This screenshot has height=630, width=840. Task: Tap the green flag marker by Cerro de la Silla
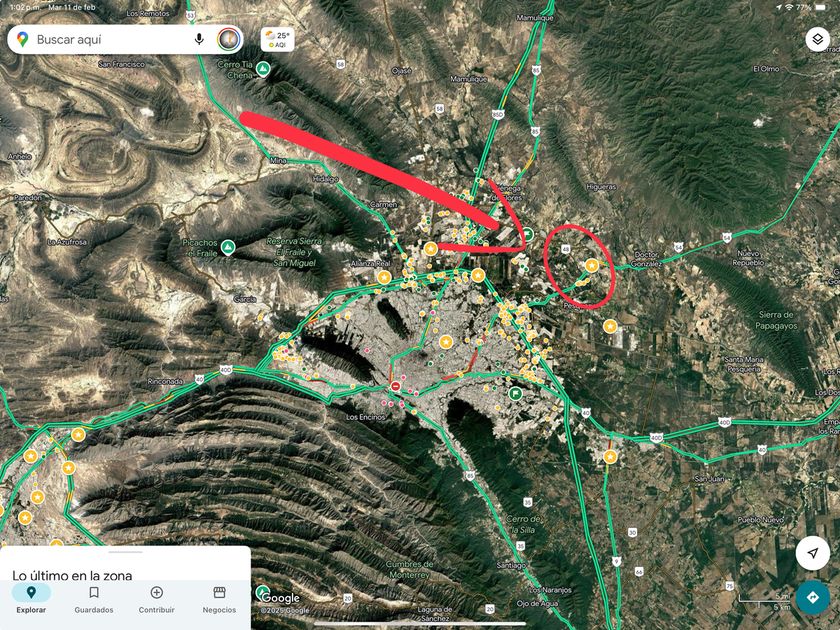click(515, 394)
